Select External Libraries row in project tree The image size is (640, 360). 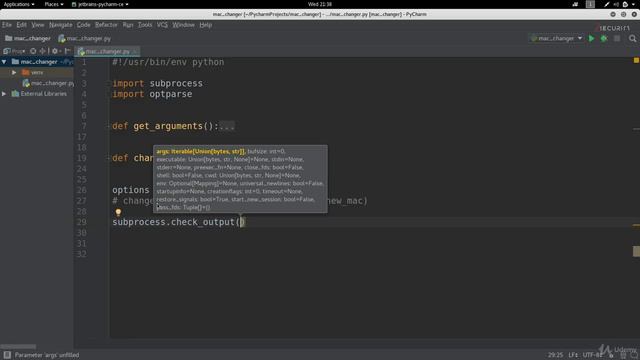click(x=37, y=93)
